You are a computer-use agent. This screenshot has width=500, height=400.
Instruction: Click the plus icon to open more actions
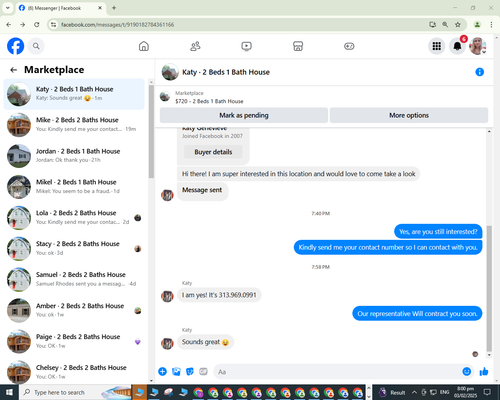[162, 371]
